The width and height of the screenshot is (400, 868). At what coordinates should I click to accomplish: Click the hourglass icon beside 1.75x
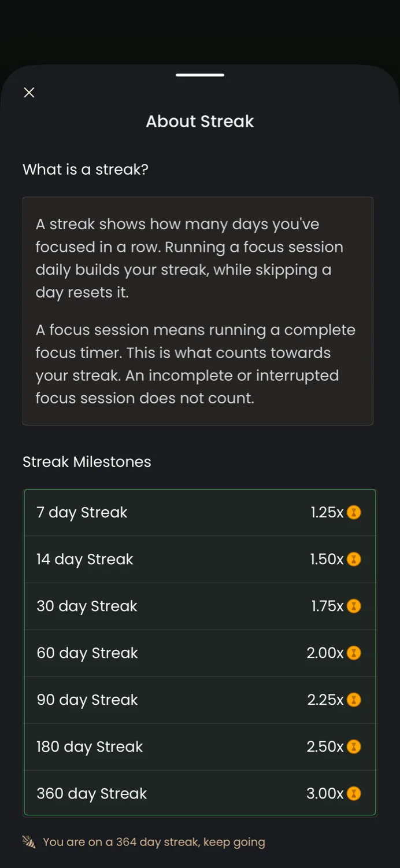pyautogui.click(x=354, y=606)
